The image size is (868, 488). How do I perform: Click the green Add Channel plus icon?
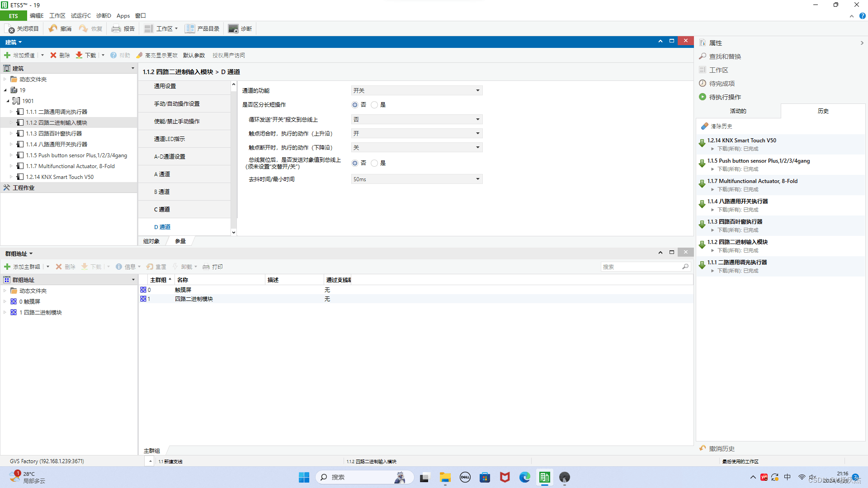tap(7, 55)
